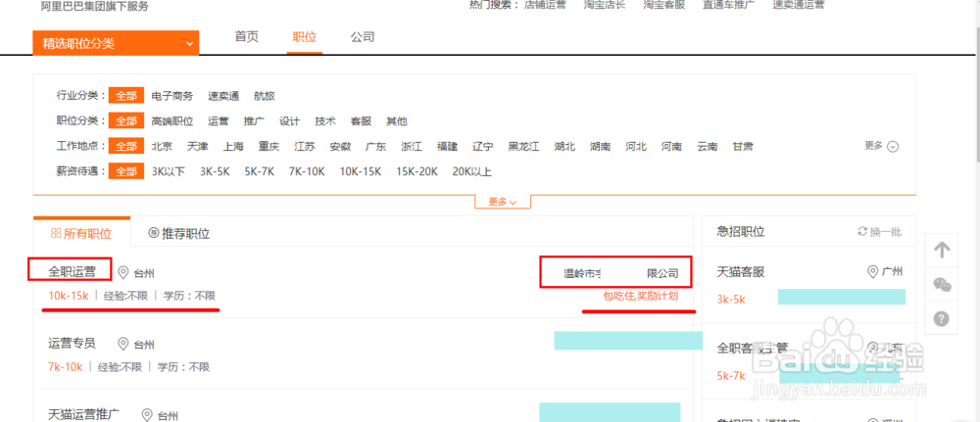Select 全部 for 行业分类
The image size is (980, 422).
(x=126, y=96)
